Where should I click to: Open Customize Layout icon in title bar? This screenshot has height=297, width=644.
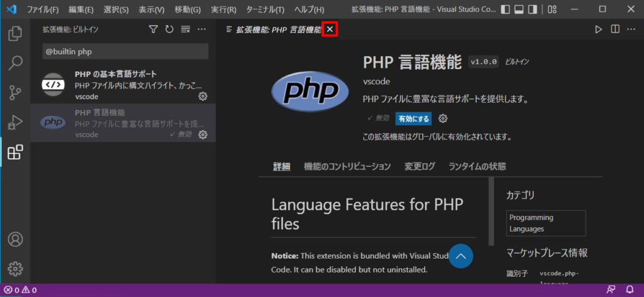click(552, 9)
